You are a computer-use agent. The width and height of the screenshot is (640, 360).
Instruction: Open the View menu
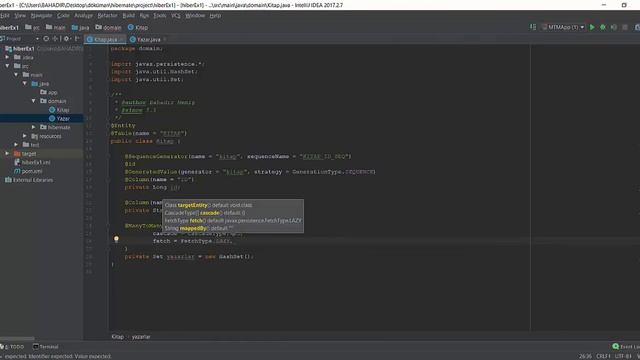tap(20, 16)
